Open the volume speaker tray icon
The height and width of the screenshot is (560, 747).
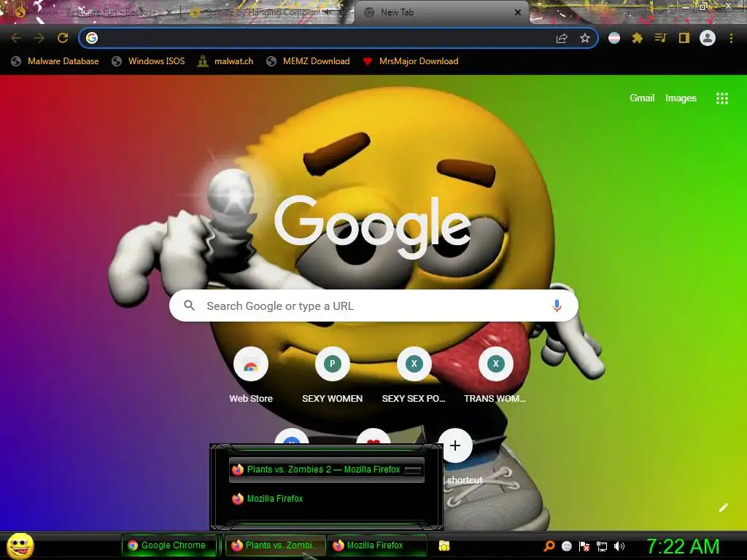coord(619,546)
